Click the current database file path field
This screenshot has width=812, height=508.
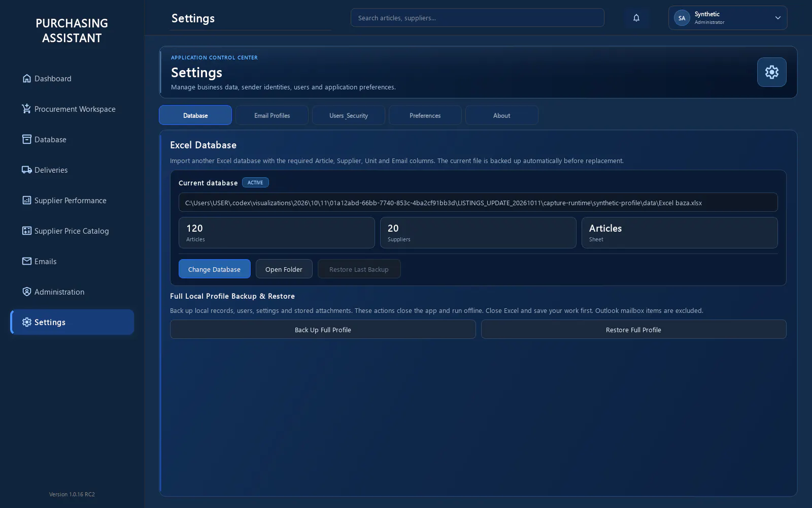[478, 202]
